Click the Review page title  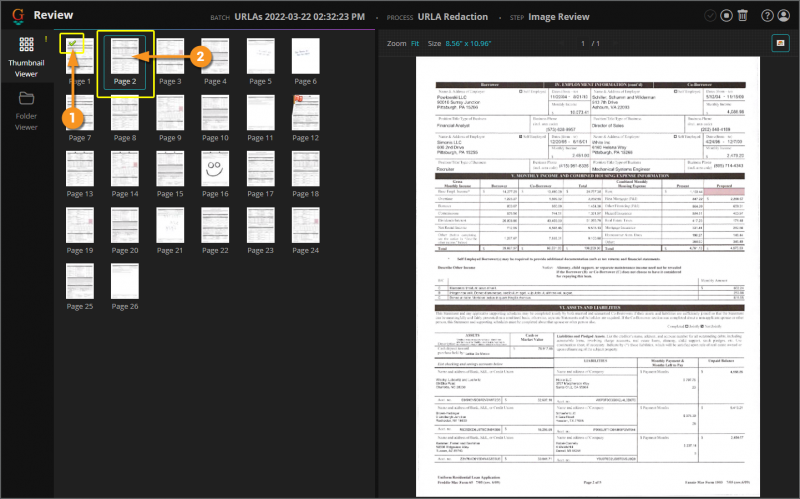(53, 15)
